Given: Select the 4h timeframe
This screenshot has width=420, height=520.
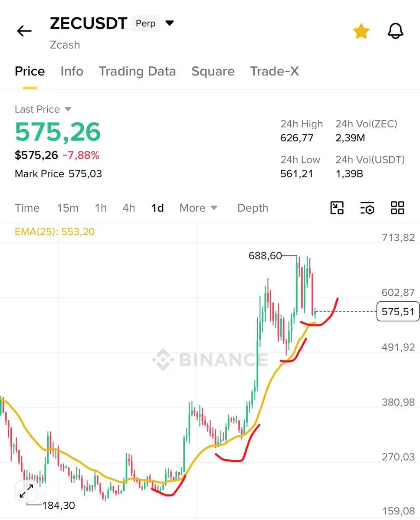Looking at the screenshot, I should pos(129,208).
